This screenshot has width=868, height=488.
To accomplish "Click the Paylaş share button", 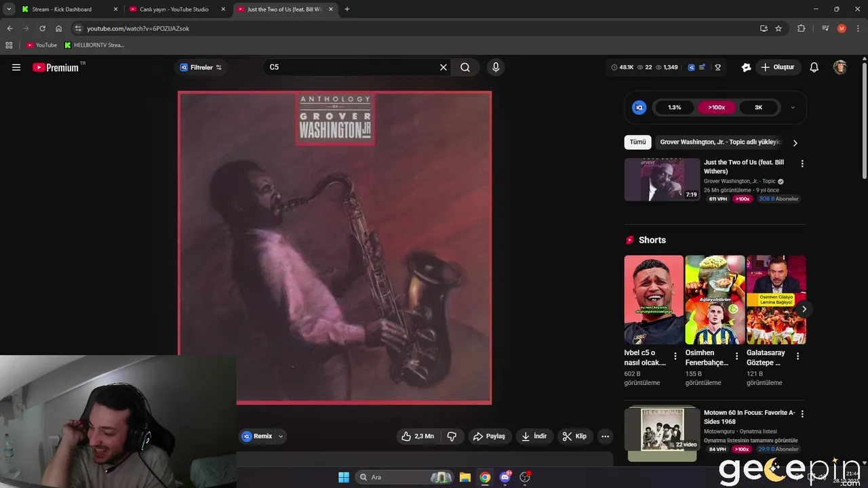I will point(489,436).
